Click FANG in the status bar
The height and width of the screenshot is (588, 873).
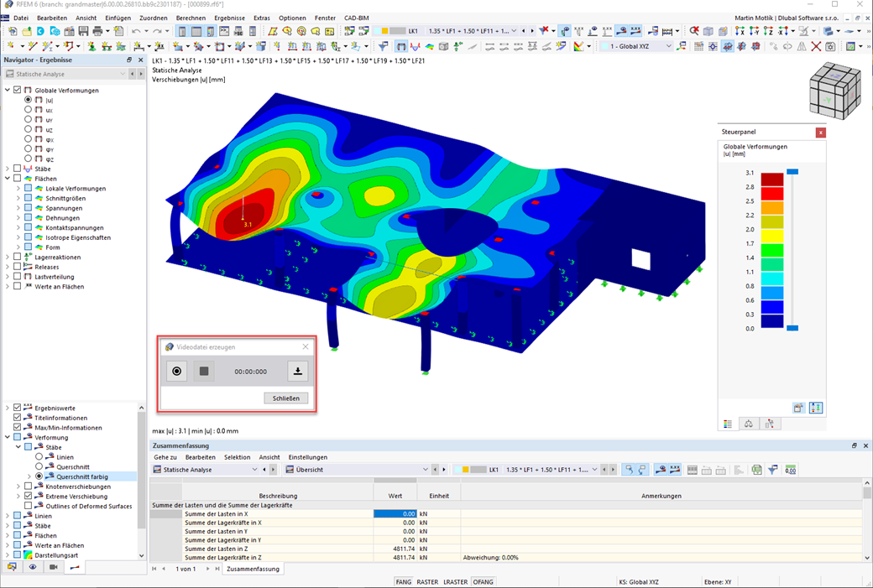point(403,582)
